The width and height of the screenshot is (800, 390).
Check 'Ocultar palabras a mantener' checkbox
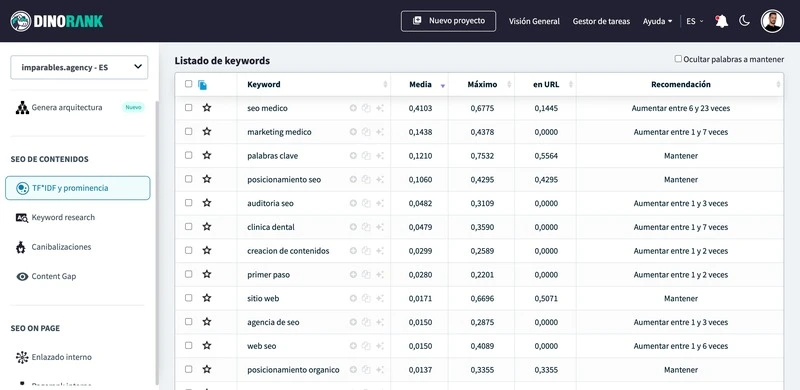pyautogui.click(x=678, y=59)
